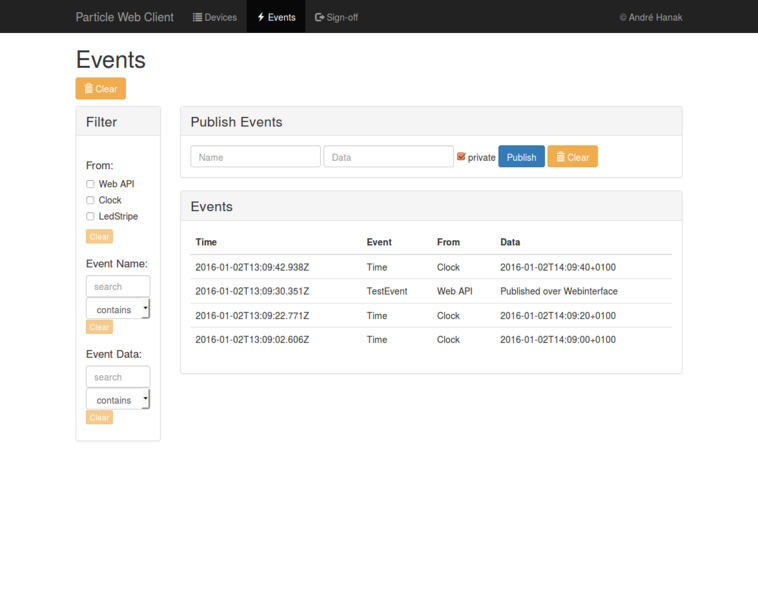Toggle the private event checkbox
Screen dimensions: 758x600
click(461, 157)
